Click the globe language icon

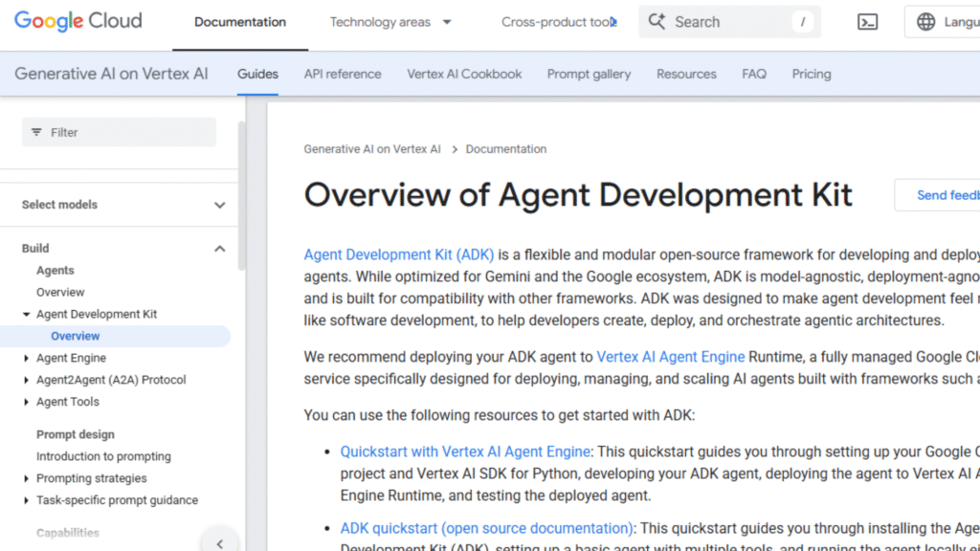click(925, 22)
